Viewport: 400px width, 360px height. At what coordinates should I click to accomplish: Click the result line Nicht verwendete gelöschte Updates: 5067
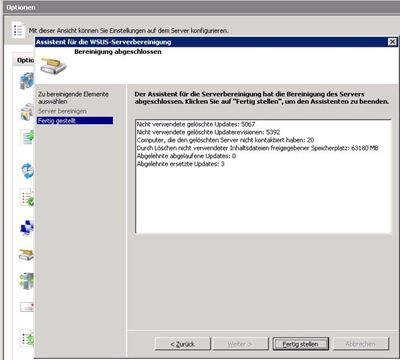(196, 124)
